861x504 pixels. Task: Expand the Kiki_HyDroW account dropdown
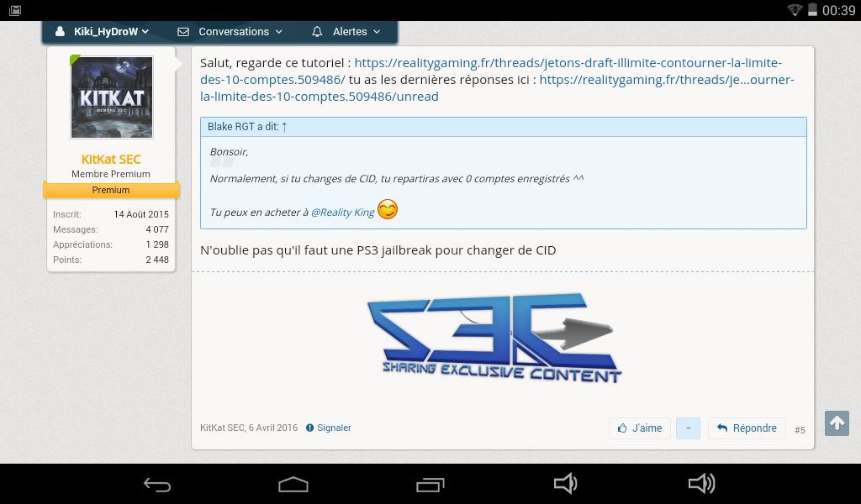[102, 32]
